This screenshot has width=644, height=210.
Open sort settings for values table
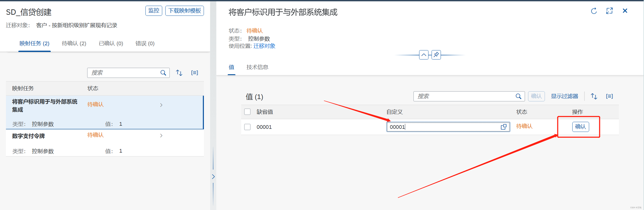point(594,96)
